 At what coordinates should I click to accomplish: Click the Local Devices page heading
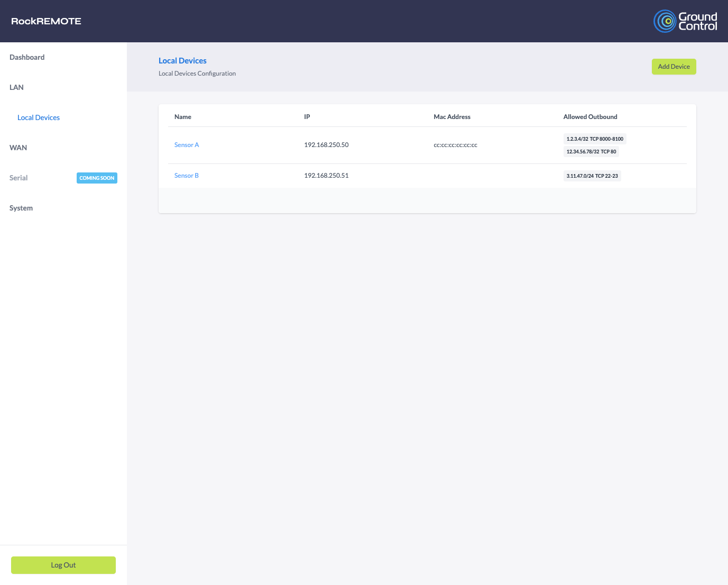tap(182, 61)
